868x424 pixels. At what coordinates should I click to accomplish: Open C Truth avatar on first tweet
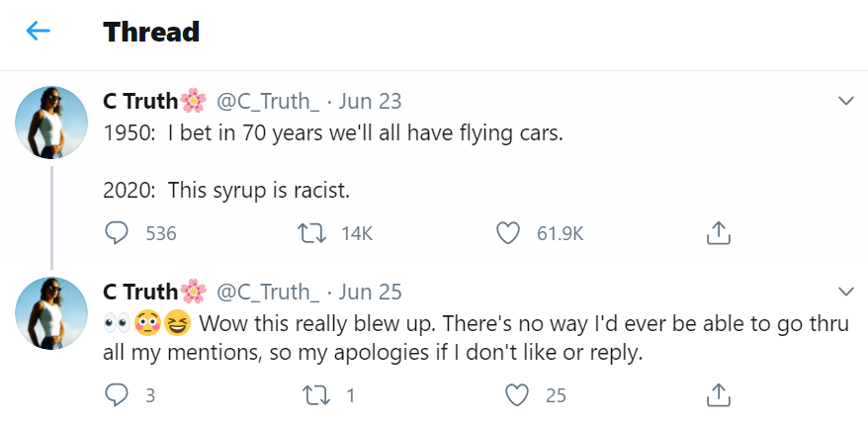51,123
